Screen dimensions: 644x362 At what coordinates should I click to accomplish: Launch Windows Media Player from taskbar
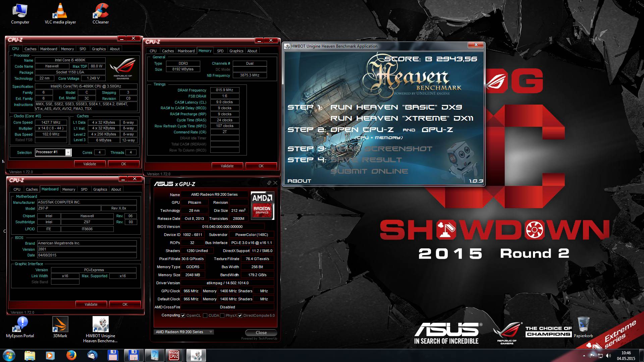coord(50,355)
